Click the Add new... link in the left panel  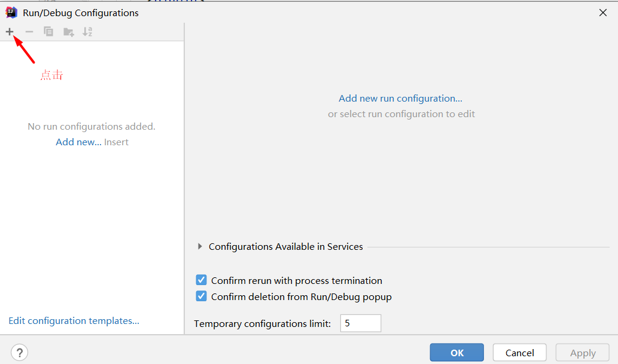coord(78,142)
